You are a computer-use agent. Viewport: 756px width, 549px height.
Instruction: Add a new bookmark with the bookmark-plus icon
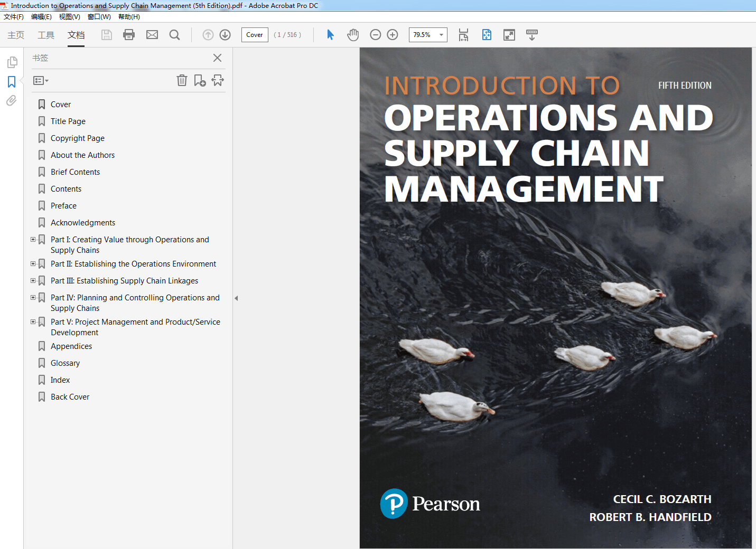click(200, 80)
